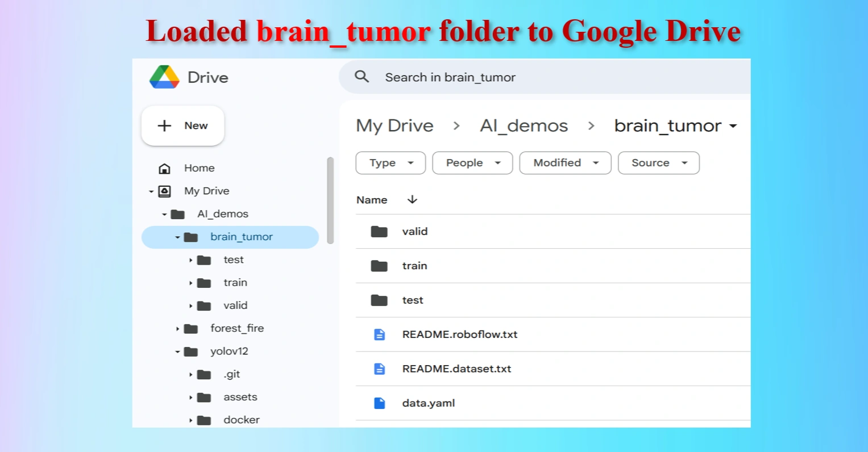868x452 pixels.
Task: Click the README.roboflow.txt document icon
Action: point(380,334)
